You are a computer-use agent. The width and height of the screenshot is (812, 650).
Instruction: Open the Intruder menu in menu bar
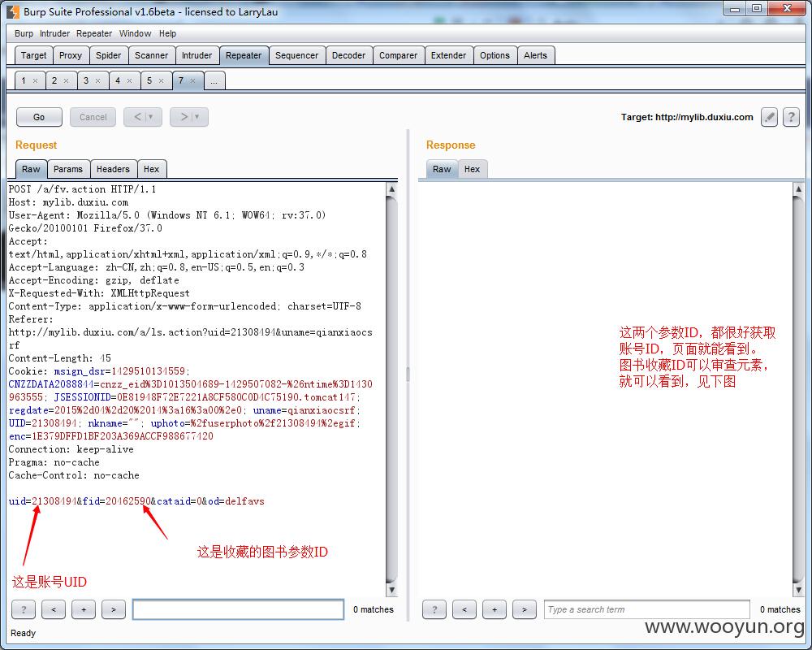pyautogui.click(x=55, y=33)
